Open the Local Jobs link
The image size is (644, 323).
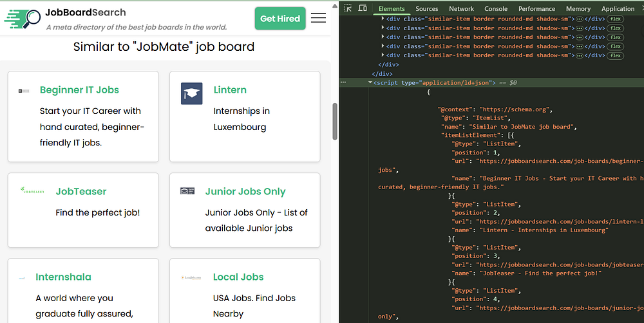(x=238, y=277)
